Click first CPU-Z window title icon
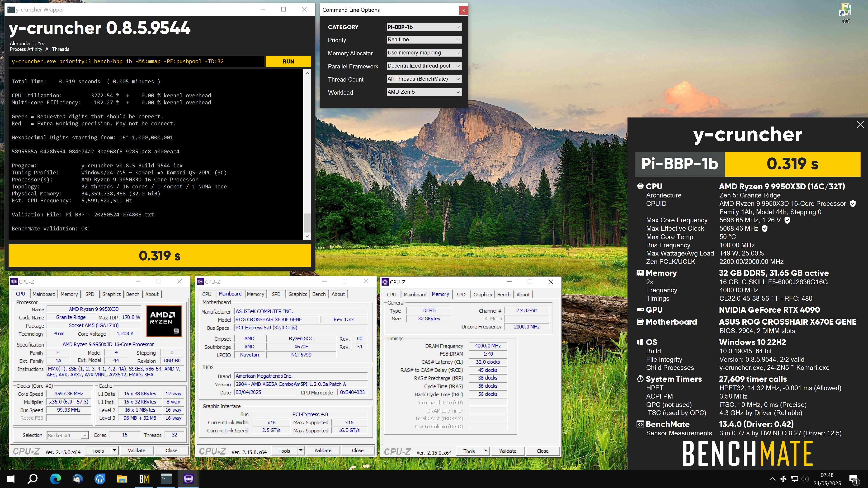This screenshot has width=868, height=488. [14, 282]
